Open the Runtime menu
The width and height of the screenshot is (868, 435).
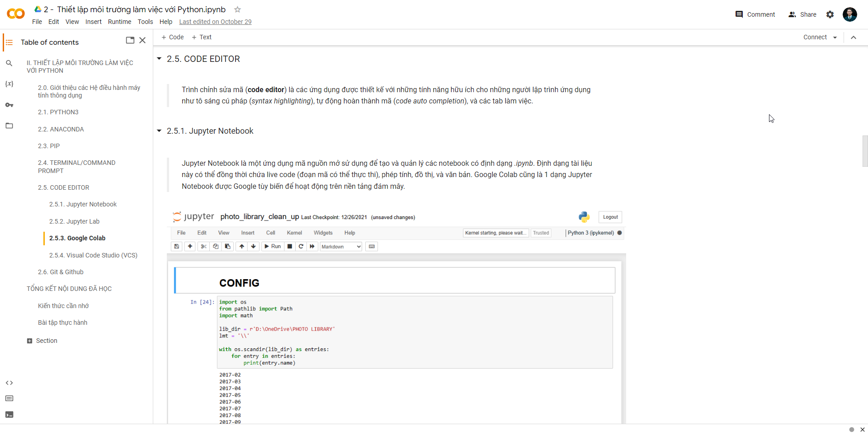tap(119, 22)
